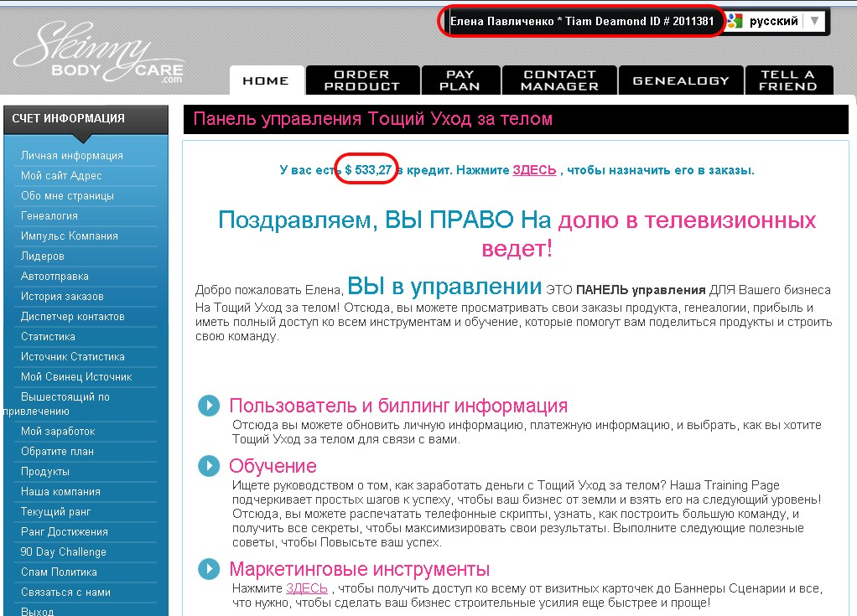Screen dimensions: 857x616
Task: Select Мой Свинец Источник
Action: coord(76,377)
